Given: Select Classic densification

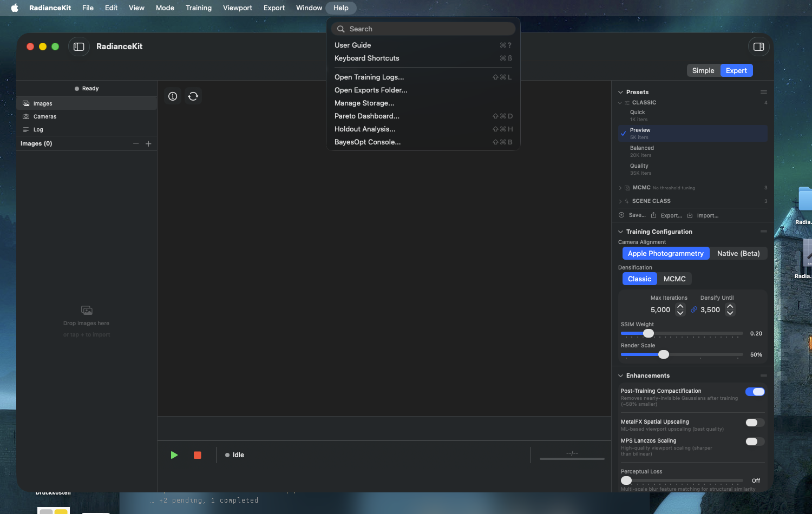Looking at the screenshot, I should [640, 279].
